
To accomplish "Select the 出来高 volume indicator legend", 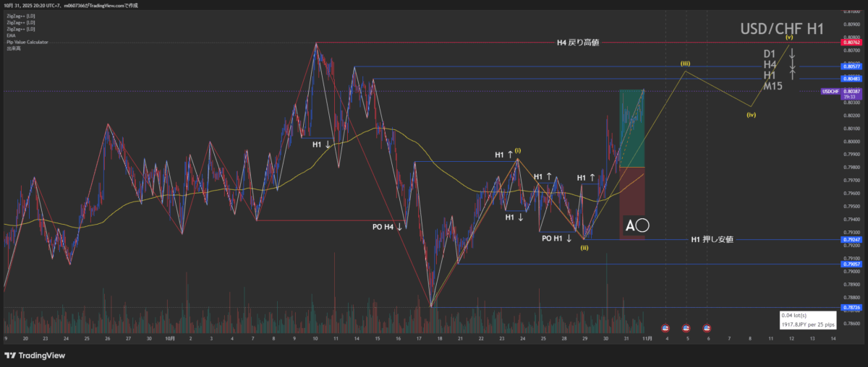I will coord(13,48).
